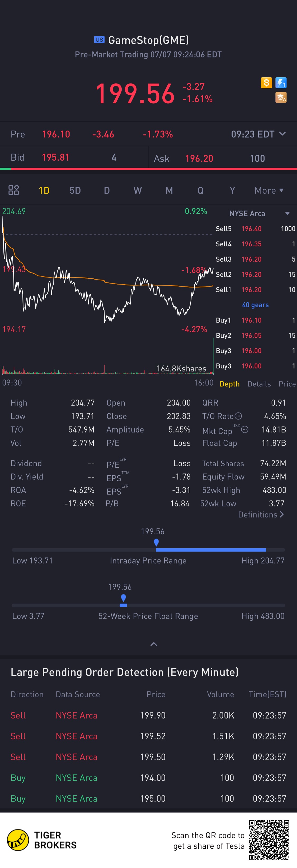Tap the tan stacked layers icon
The height and width of the screenshot is (868, 297).
[x=281, y=97]
